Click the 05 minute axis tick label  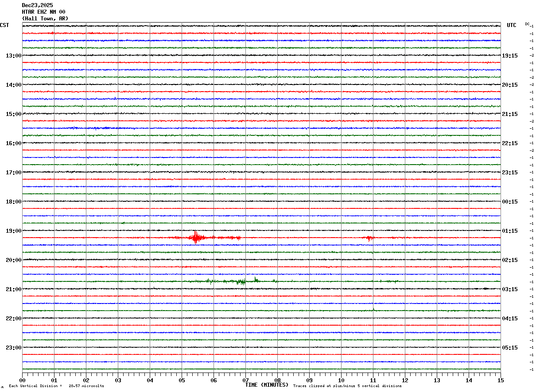tap(182, 380)
